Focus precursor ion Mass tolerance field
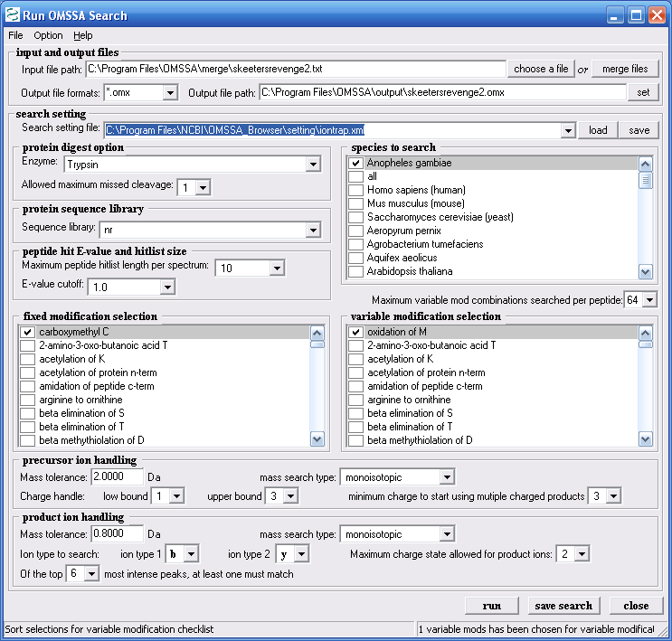 click(x=117, y=476)
